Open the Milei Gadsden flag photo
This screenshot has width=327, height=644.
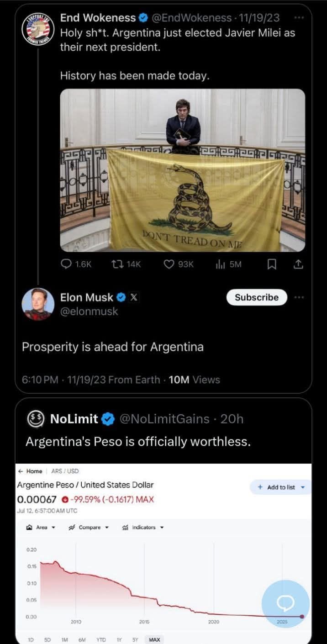click(183, 170)
